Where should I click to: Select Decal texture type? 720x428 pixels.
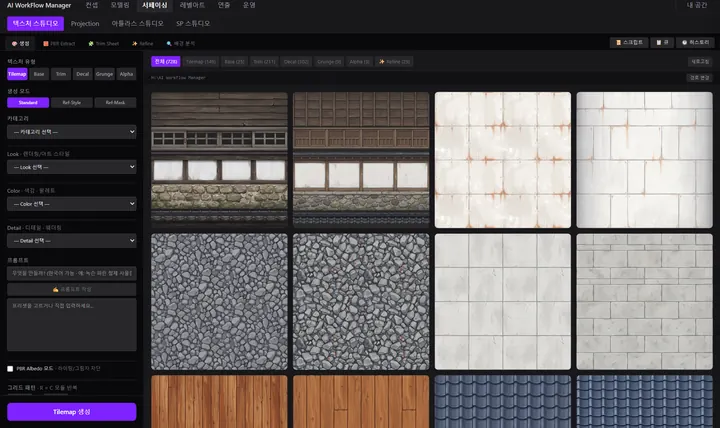[83, 74]
